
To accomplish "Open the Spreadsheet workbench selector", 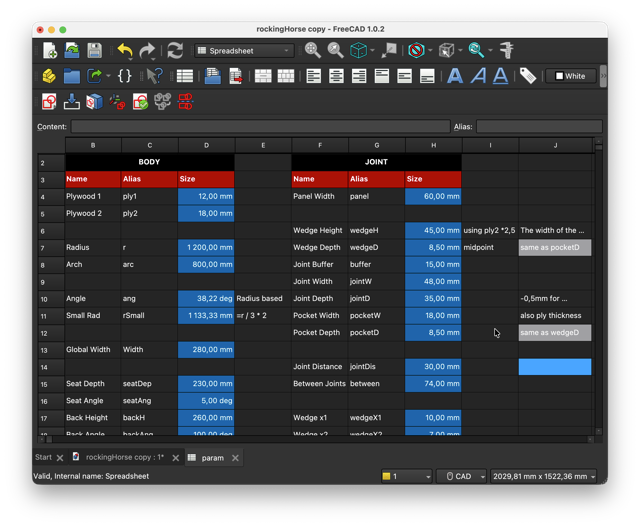I will click(244, 51).
